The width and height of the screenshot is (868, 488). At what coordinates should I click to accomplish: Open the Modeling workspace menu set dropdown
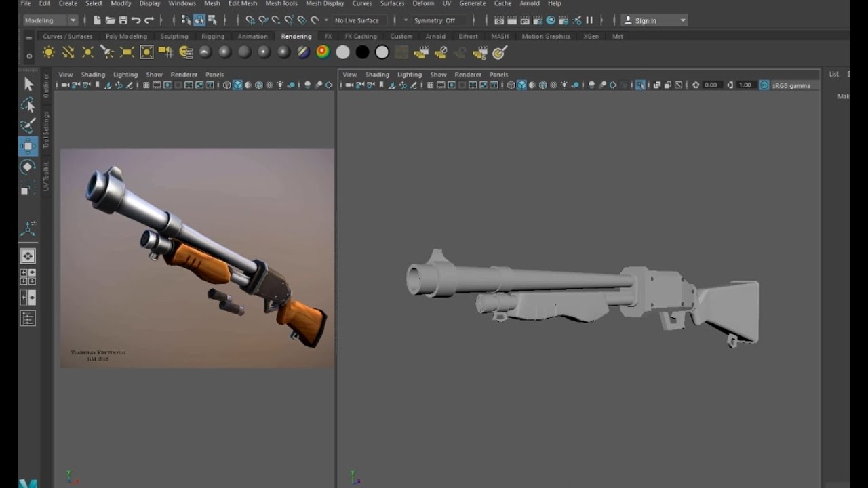50,20
